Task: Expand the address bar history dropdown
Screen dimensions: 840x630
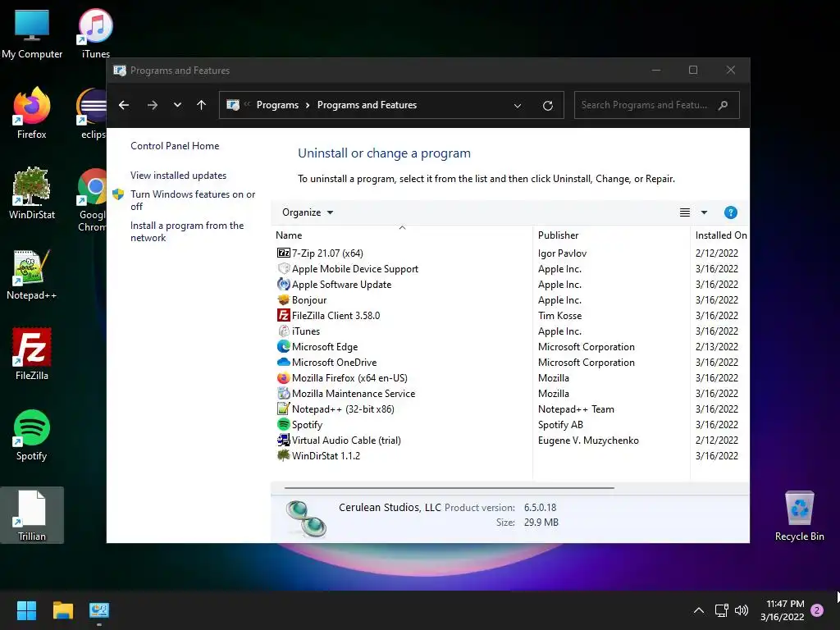Action: tap(518, 106)
